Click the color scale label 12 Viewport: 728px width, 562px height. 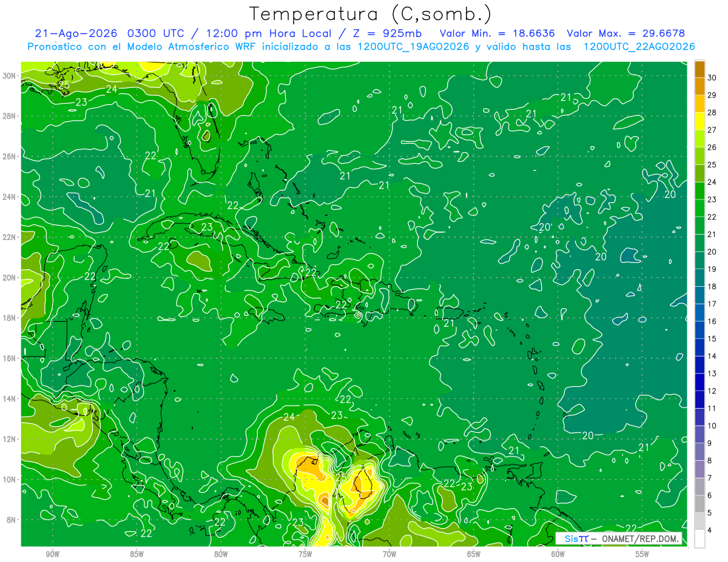tap(712, 390)
